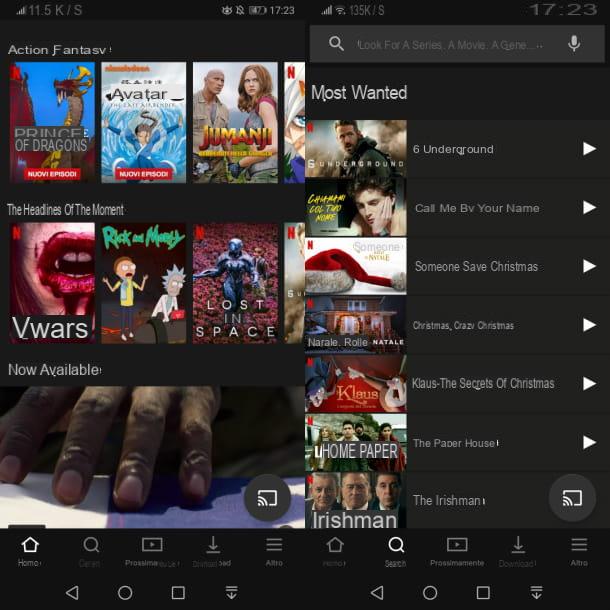
Task: Open the Call Me By Your Name thumbnail
Action: pyautogui.click(x=356, y=207)
